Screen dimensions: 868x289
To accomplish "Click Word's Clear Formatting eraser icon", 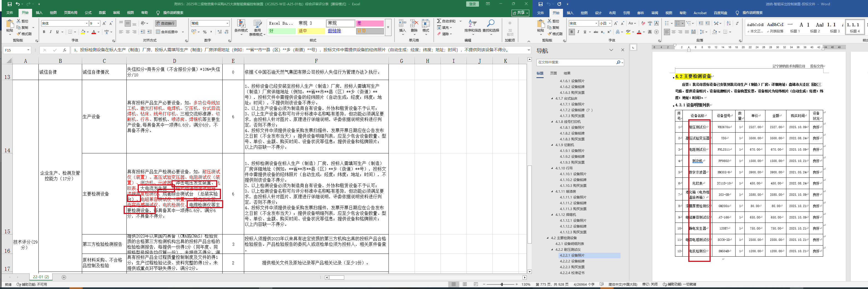I will coord(643,23).
